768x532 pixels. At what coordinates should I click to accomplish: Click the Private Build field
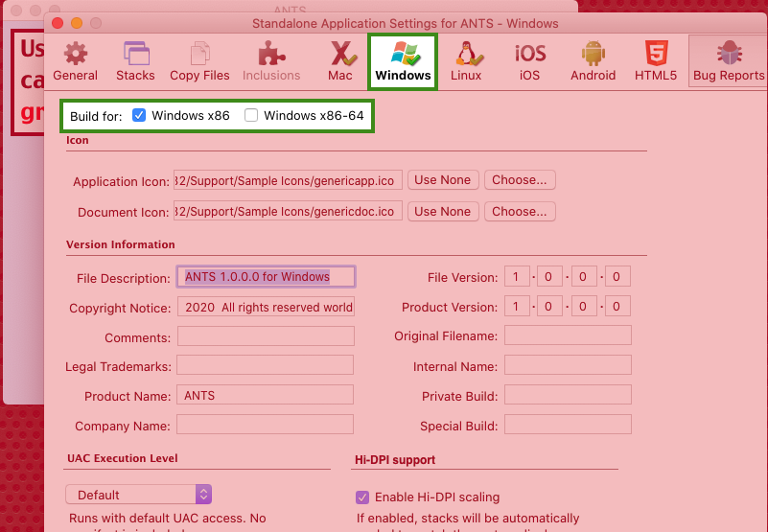[x=569, y=395]
